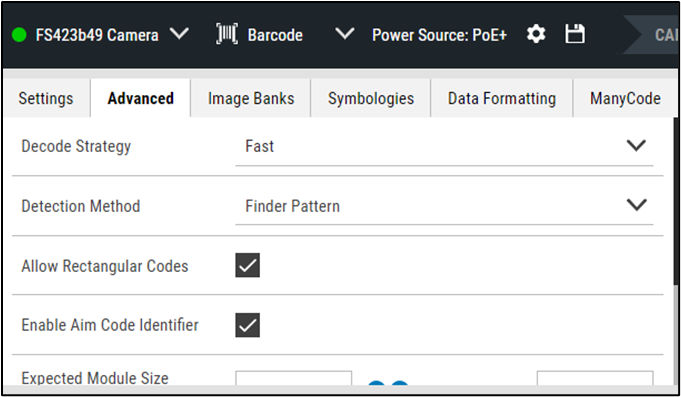The height and width of the screenshot is (397, 681).
Task: Open the Data Formatting tab
Action: tap(502, 99)
